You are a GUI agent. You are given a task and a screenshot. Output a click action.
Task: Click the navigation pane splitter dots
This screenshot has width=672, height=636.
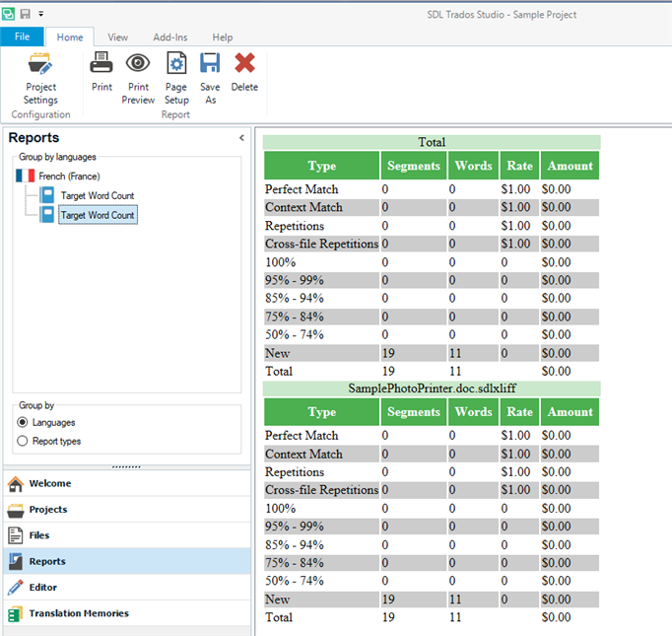click(x=126, y=466)
